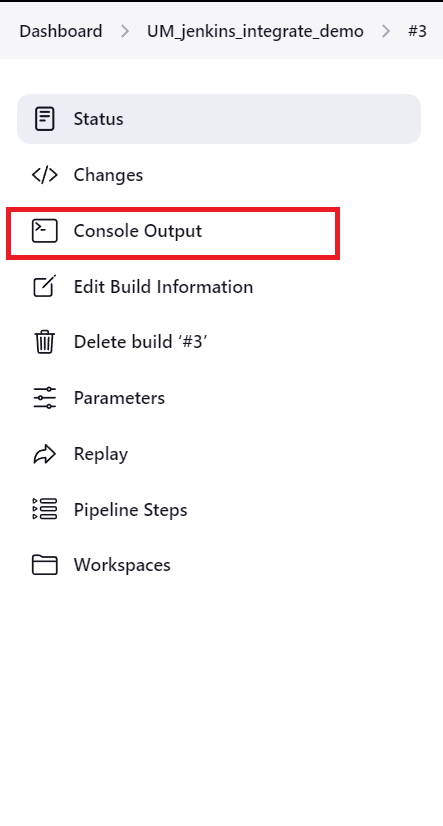Screen dimensions: 443x826
Task: Click the #3 build breadcrumb
Action: (417, 31)
